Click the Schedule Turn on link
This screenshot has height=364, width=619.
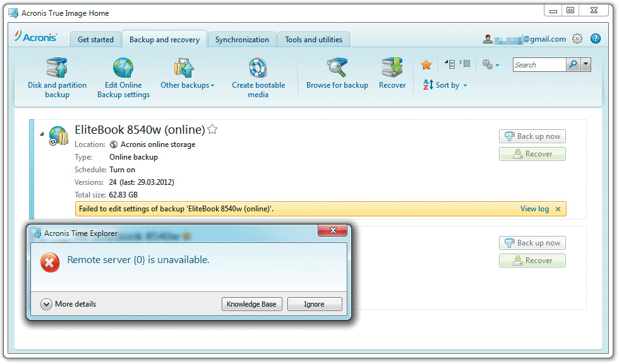pyautogui.click(x=122, y=170)
